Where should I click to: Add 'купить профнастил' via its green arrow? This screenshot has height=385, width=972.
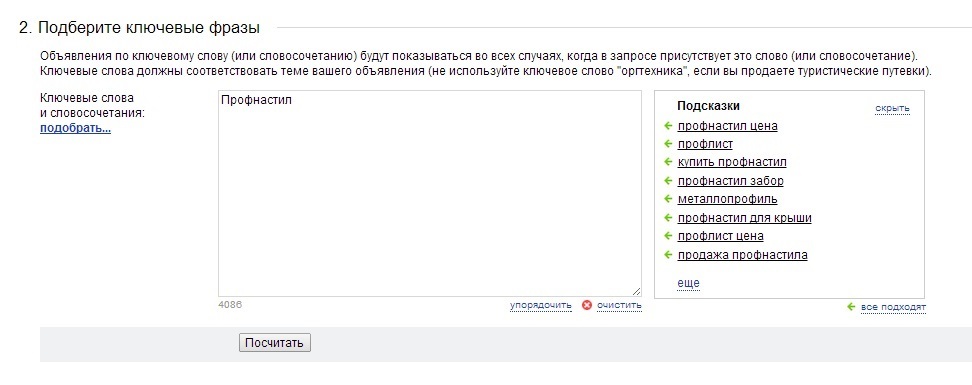coord(668,162)
